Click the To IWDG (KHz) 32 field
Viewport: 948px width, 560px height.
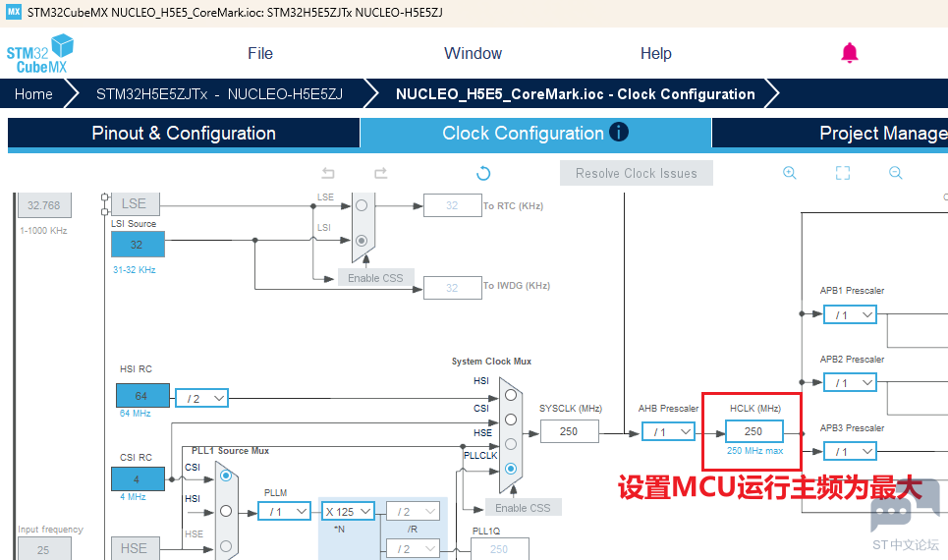[452, 288]
